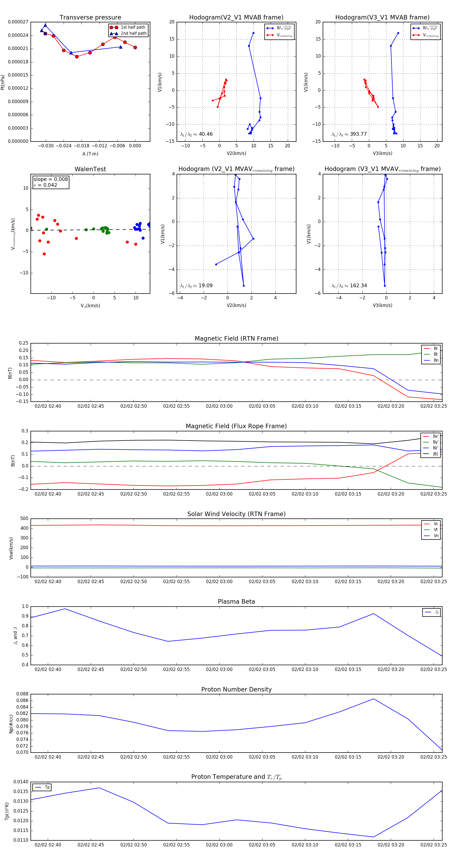Select the "Bx'" legend entry
Image resolution: width=473 pixels, height=868 pixels.
[431, 436]
